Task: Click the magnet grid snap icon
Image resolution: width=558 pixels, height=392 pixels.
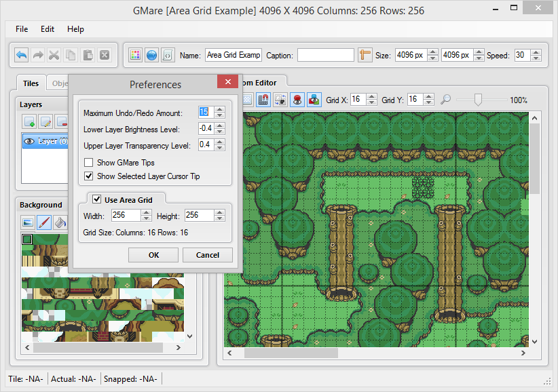Action: click(263, 100)
